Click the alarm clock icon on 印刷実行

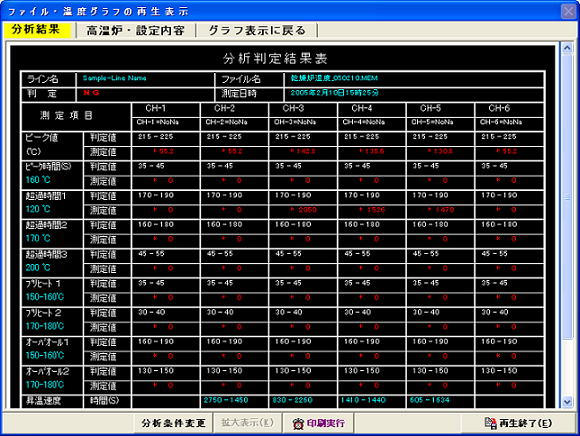[x=298, y=423]
